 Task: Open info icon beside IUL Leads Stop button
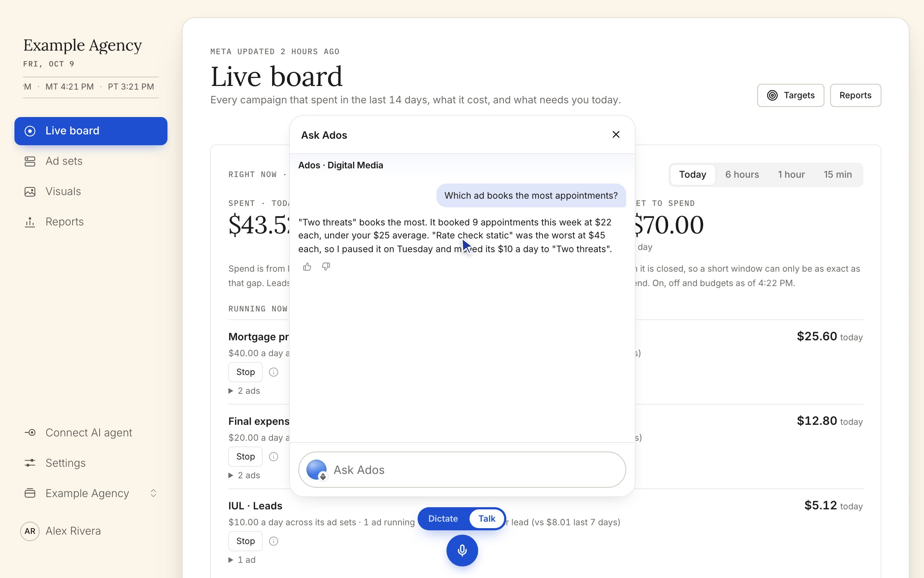click(x=273, y=541)
